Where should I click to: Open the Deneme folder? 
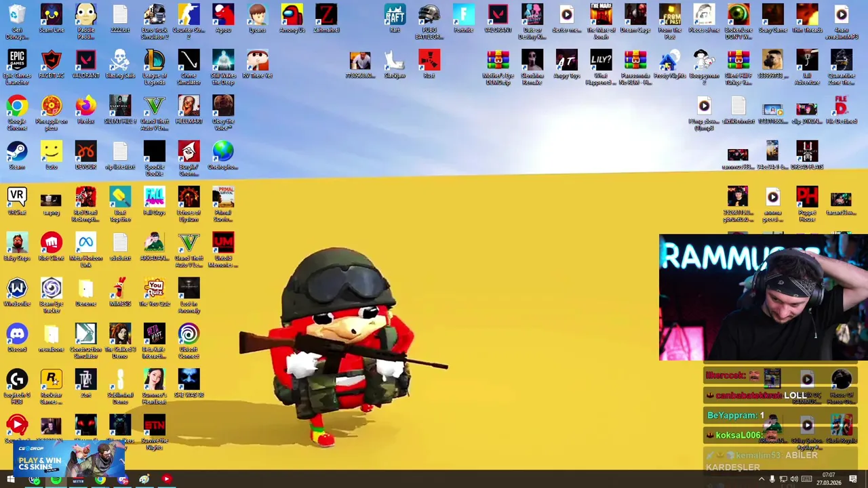(x=85, y=292)
